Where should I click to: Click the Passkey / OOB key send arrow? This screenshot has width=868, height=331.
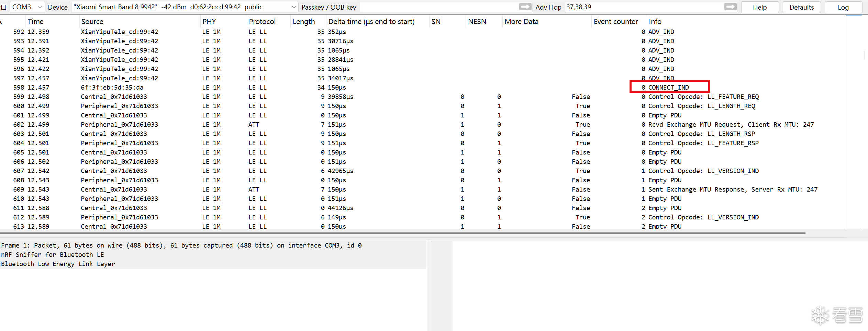click(525, 7)
